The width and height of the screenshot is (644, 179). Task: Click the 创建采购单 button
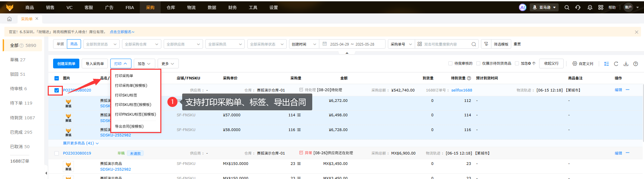[66, 64]
